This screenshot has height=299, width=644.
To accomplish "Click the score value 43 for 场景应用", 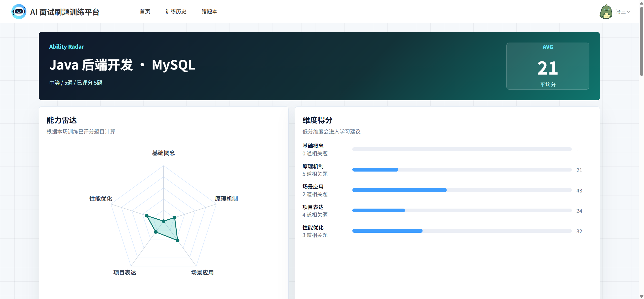I will pos(579,191).
